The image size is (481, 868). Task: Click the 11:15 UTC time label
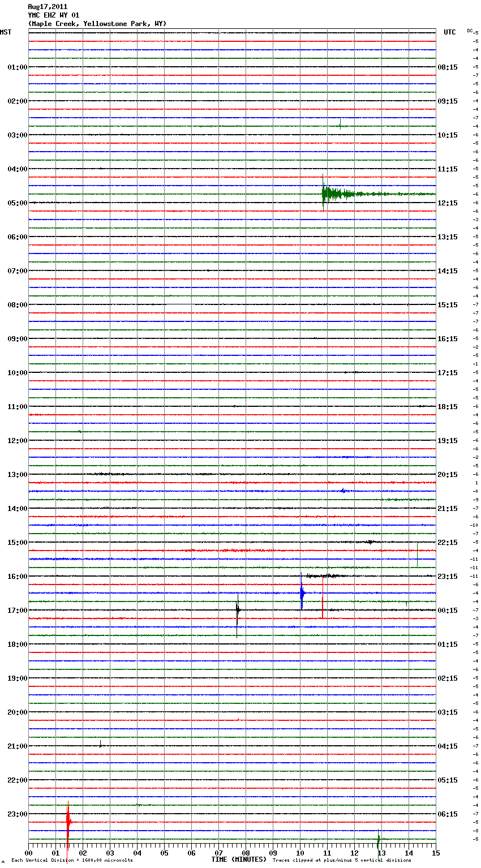[x=448, y=169]
